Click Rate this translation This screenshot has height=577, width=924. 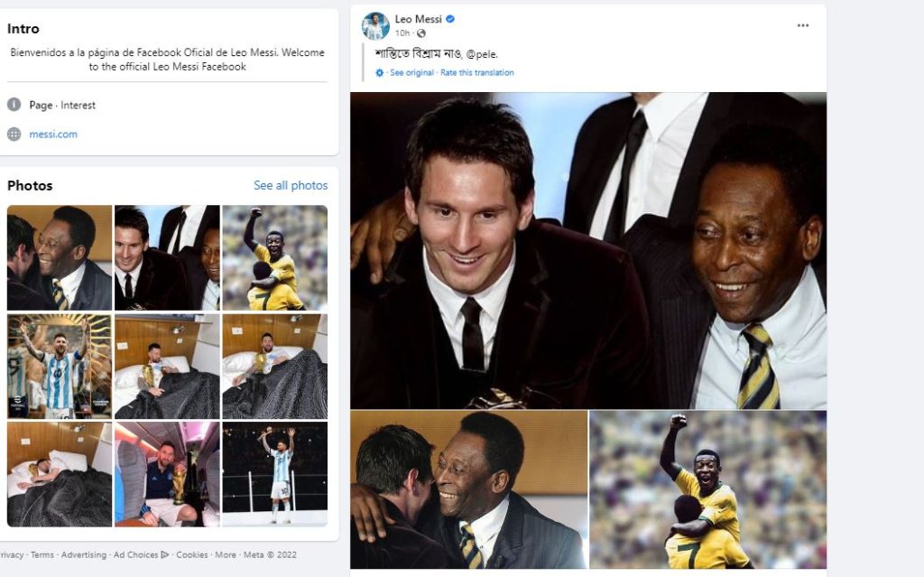coord(477,72)
